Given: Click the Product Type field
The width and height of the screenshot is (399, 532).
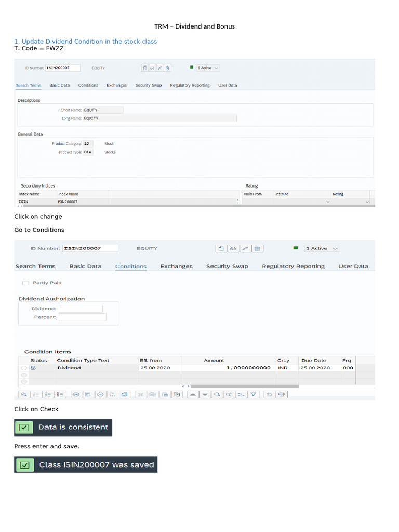Looking at the screenshot, I should coord(88,152).
